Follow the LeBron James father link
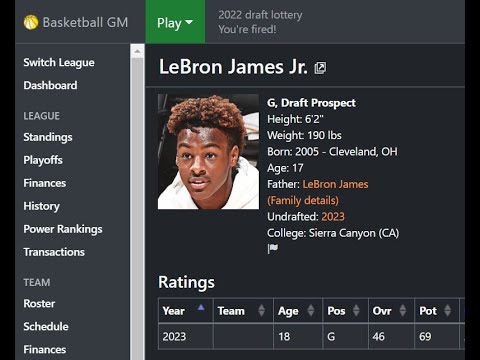The width and height of the screenshot is (480, 360). [335, 184]
